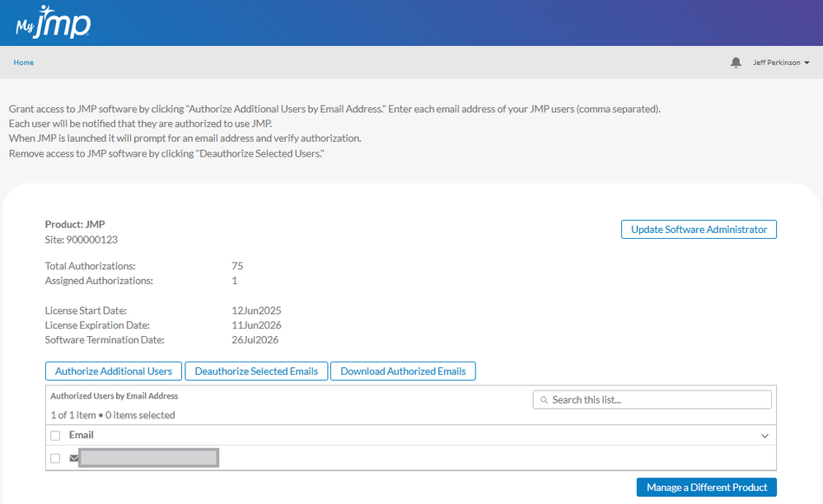The height and width of the screenshot is (504, 823).
Task: Open the Jeff Perkinson user menu
Action: point(781,63)
